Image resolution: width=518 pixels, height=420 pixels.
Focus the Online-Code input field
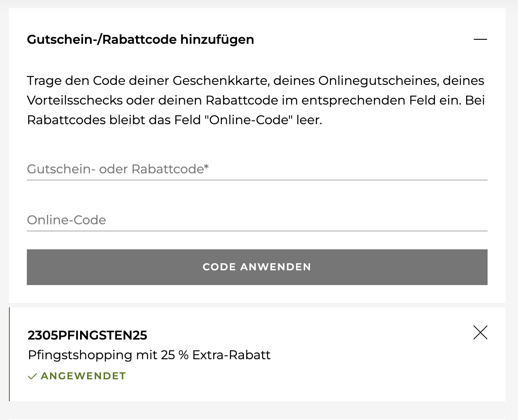pos(257,220)
